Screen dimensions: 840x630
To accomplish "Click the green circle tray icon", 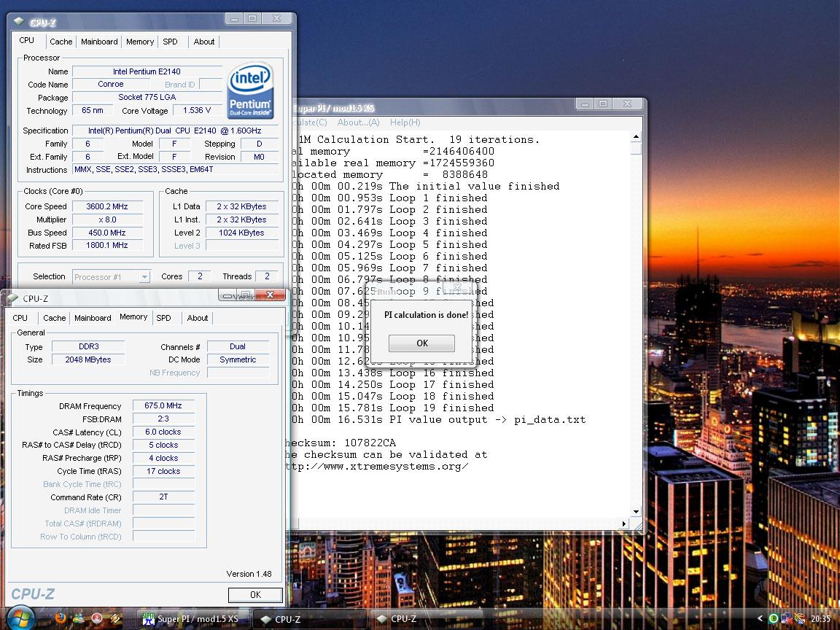I will (774, 619).
